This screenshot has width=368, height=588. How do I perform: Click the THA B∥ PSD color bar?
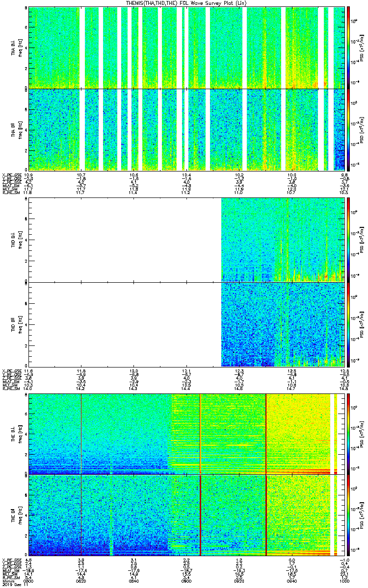(348, 129)
